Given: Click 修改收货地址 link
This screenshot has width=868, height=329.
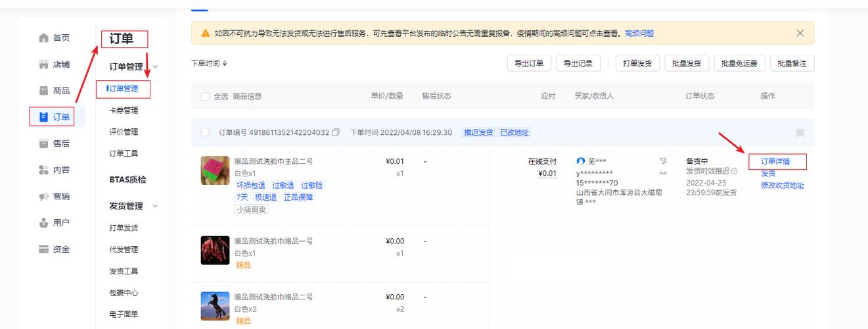Looking at the screenshot, I should coord(782,185).
